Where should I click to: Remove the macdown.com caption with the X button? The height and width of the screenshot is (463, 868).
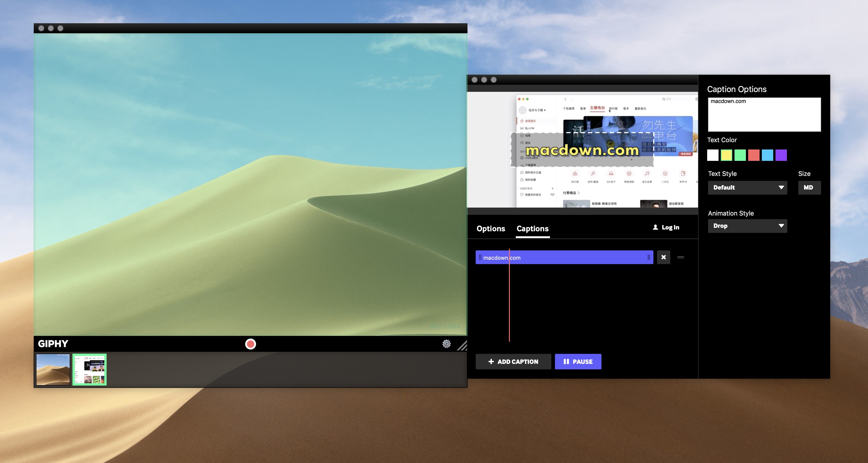pos(663,257)
